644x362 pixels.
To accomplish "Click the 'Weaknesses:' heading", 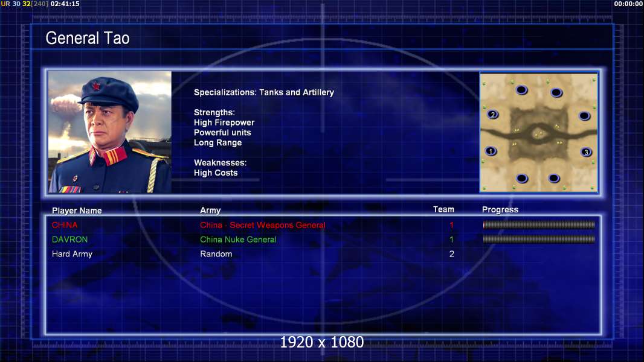I will (x=220, y=163).
